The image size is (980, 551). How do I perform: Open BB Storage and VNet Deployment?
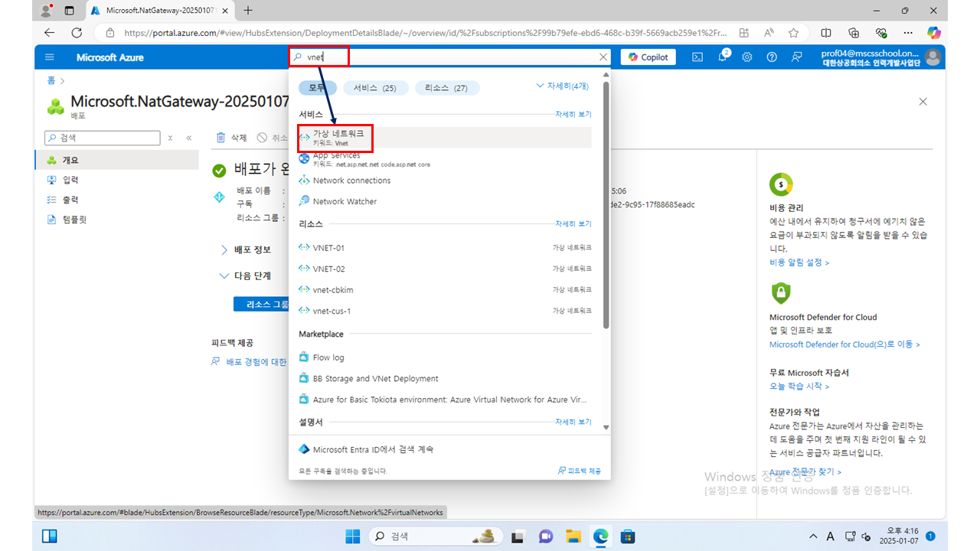(x=445, y=379)
